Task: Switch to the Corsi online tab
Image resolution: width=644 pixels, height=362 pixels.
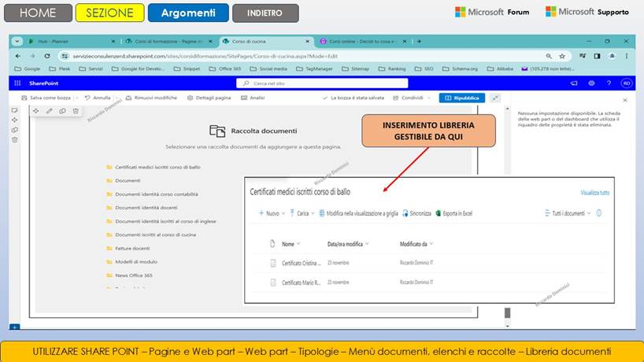Action: [363, 42]
